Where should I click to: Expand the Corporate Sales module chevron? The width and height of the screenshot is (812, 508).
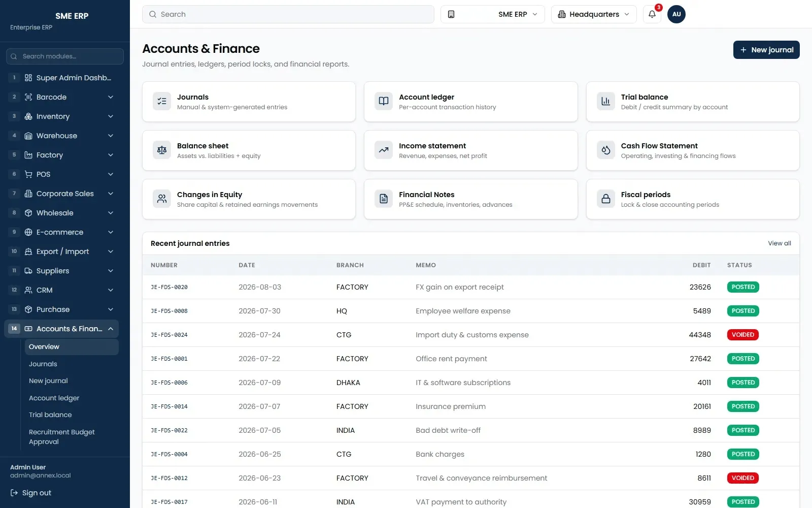[x=111, y=194]
